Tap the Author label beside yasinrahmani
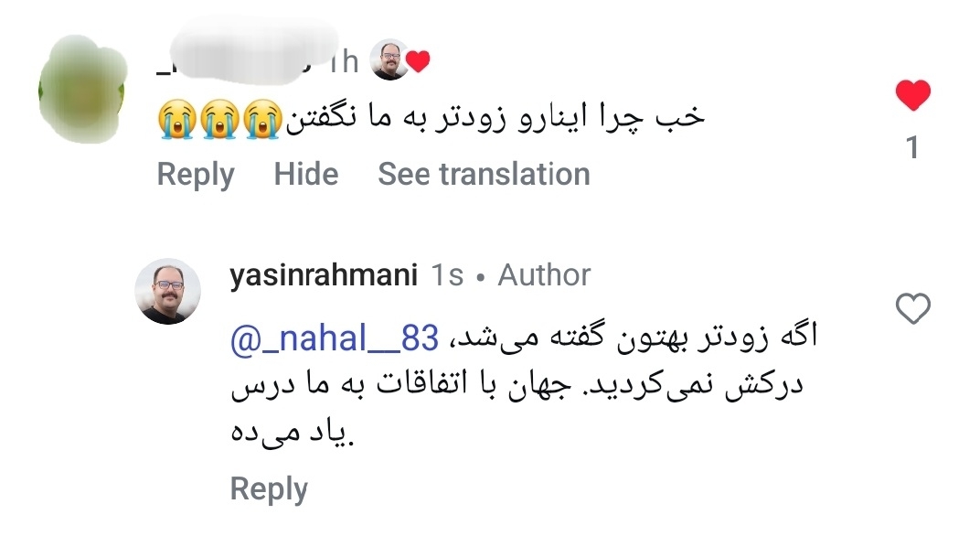Screen dimensions: 980x536 coord(544,274)
